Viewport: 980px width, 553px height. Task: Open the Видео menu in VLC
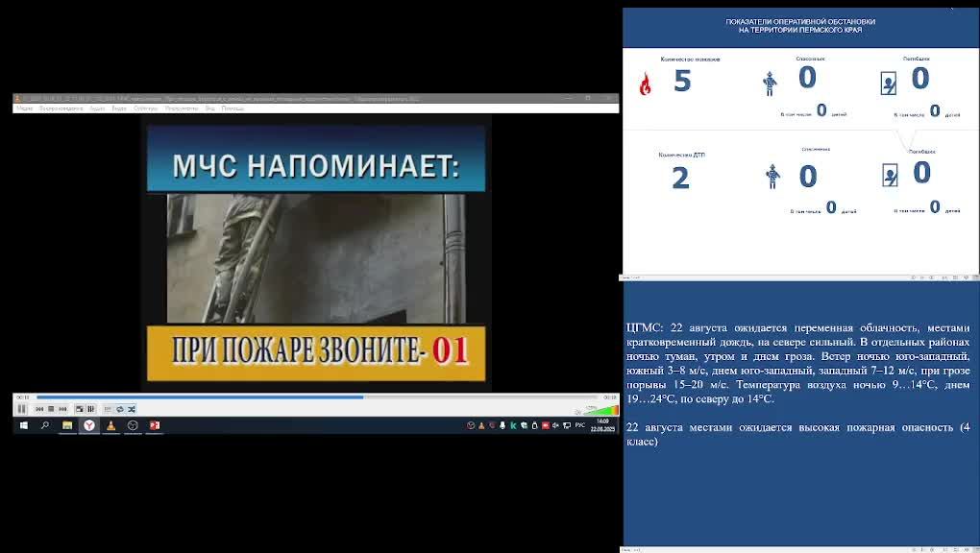119,108
